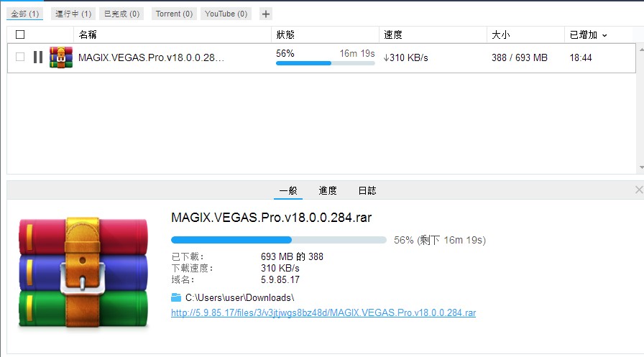Open the 日誌 tab
This screenshot has height=357, width=644.
click(367, 190)
